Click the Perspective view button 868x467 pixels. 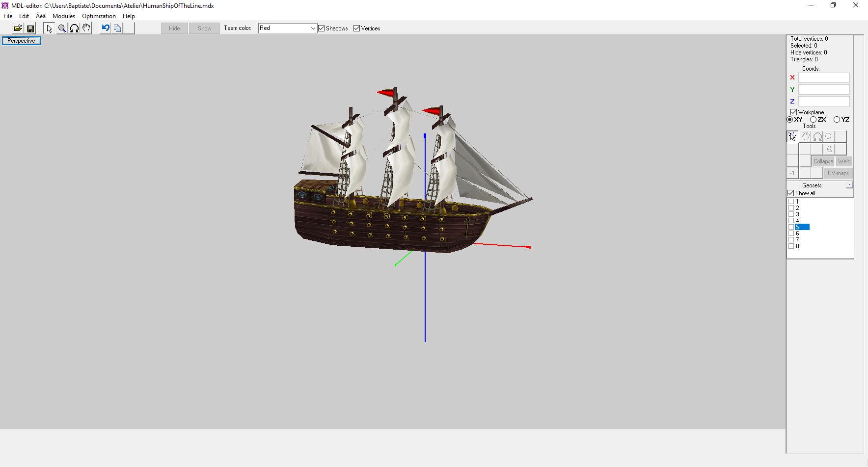(x=21, y=41)
